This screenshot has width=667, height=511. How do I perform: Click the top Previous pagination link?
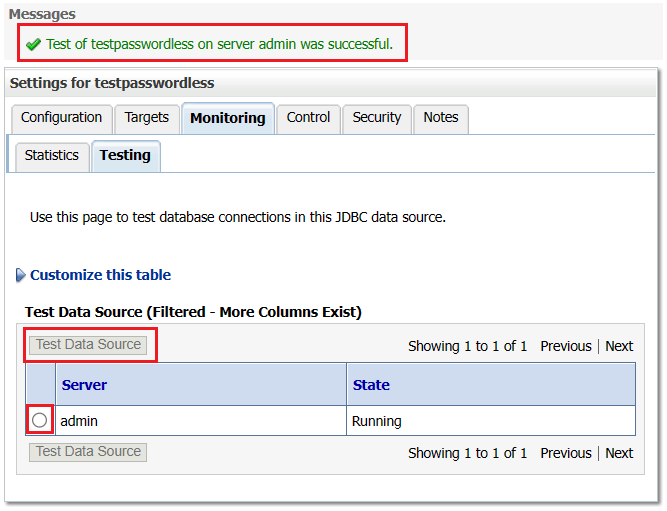coord(566,346)
